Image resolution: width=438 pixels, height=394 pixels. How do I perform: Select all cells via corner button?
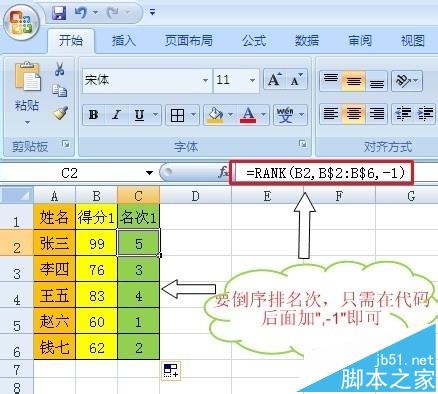click(17, 196)
